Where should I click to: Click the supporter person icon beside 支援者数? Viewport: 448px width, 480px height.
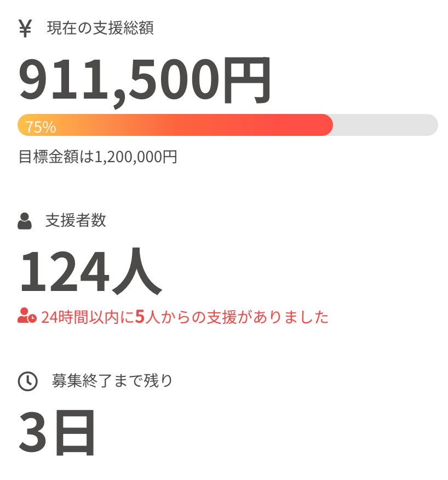tap(25, 221)
